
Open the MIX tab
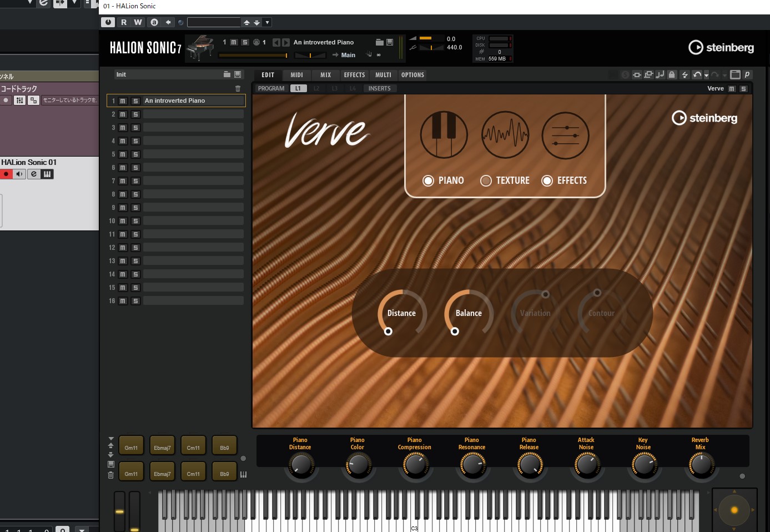tap(326, 75)
